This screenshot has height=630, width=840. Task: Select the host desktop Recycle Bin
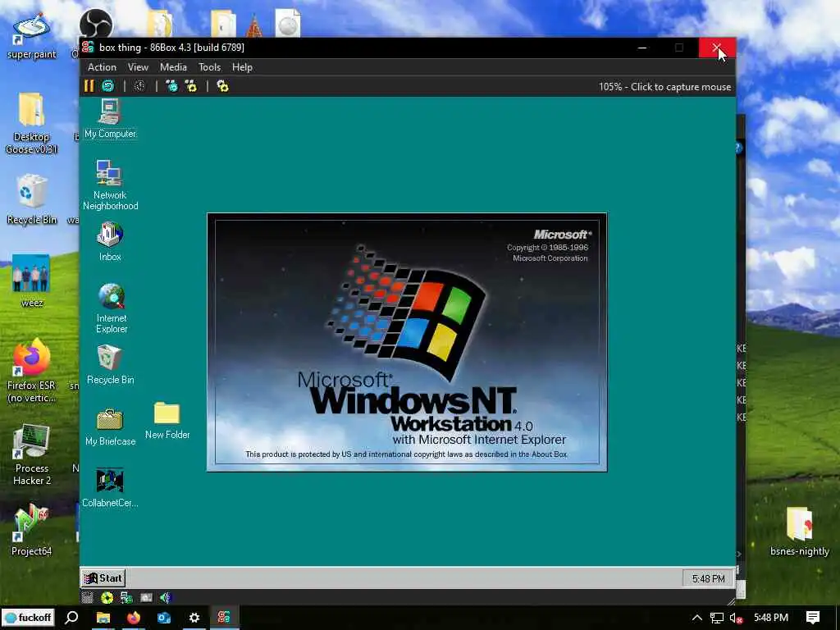(32, 199)
